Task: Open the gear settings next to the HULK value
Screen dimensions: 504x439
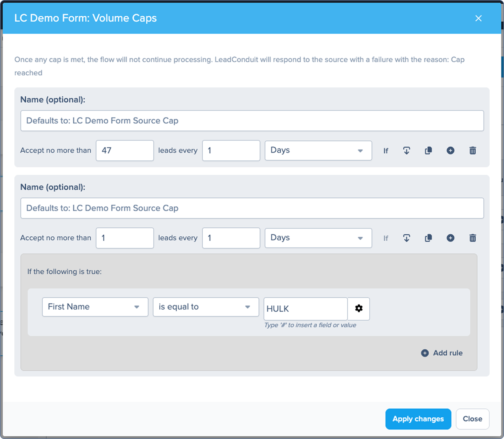Action: 359,308
